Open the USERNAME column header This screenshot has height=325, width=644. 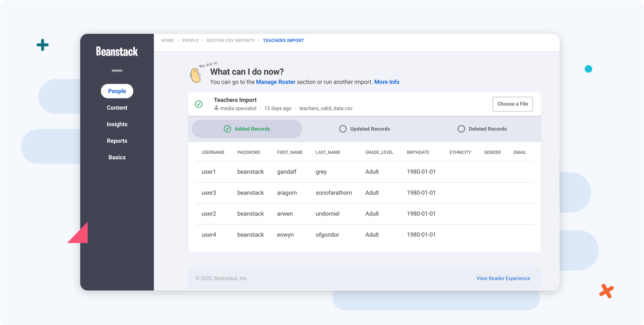click(213, 152)
